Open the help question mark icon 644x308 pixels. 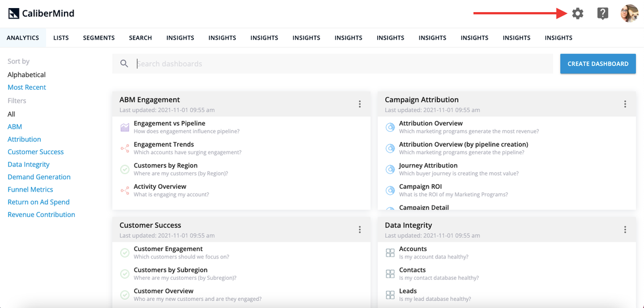click(603, 14)
